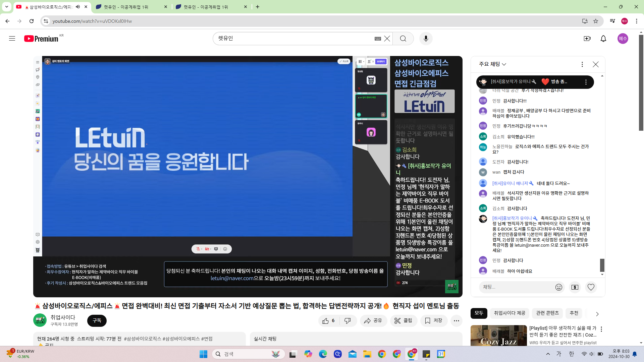Click the 공유 share button
This screenshot has width=644, height=362.
tap(373, 321)
